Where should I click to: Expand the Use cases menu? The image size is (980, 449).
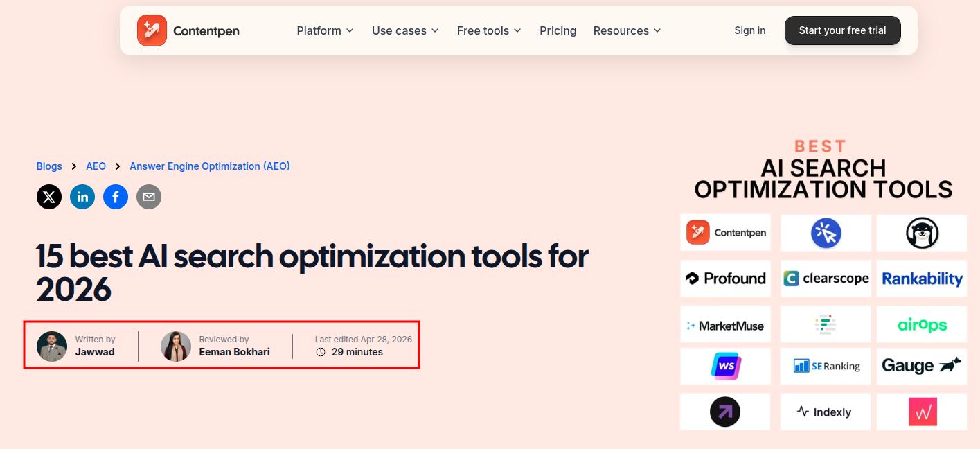point(405,30)
